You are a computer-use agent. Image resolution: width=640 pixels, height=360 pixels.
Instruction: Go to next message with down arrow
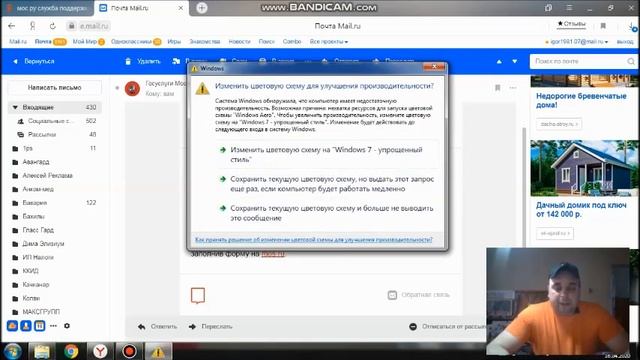click(515, 61)
